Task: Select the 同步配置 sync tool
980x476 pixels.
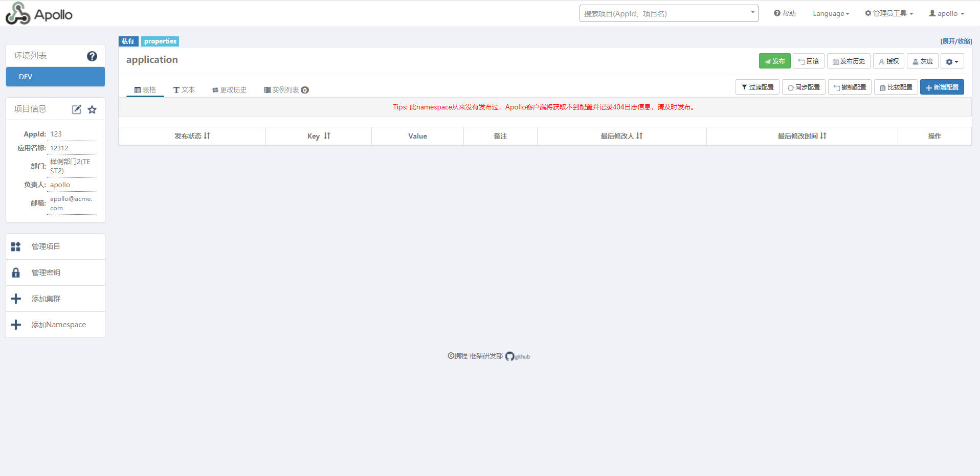Action: pos(804,87)
